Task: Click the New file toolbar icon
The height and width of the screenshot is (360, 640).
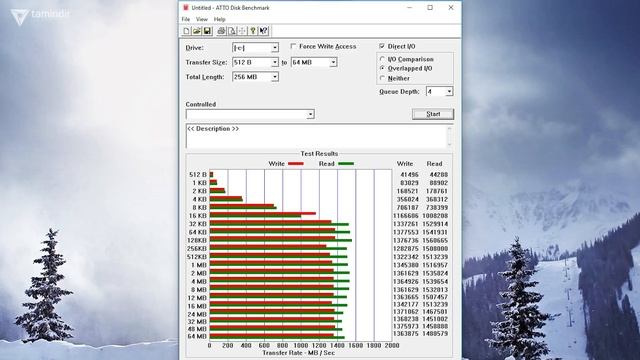Action: (x=186, y=31)
